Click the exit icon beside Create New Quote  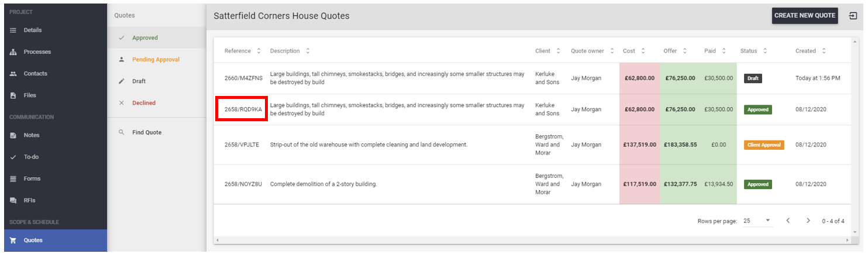click(x=853, y=16)
